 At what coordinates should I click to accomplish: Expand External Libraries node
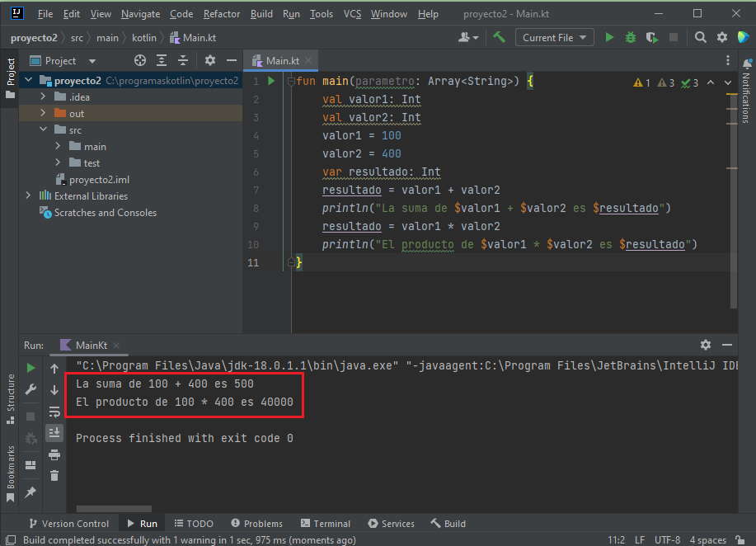29,195
